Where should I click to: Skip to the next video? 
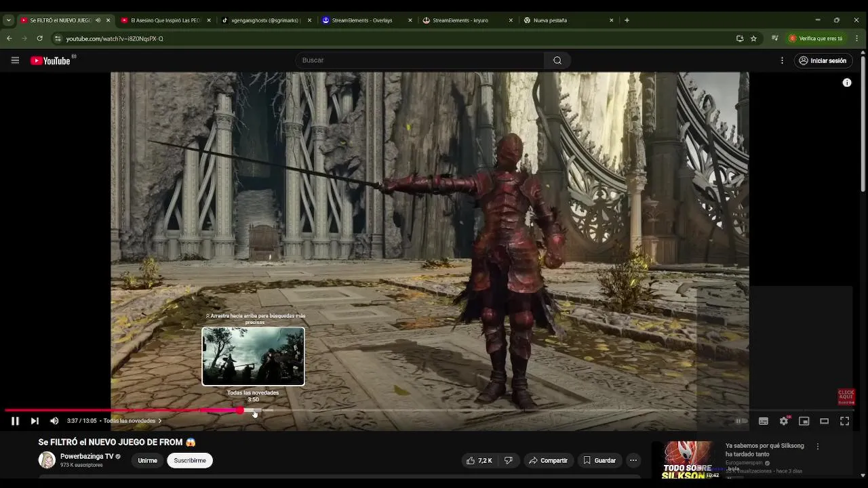pos(35,421)
